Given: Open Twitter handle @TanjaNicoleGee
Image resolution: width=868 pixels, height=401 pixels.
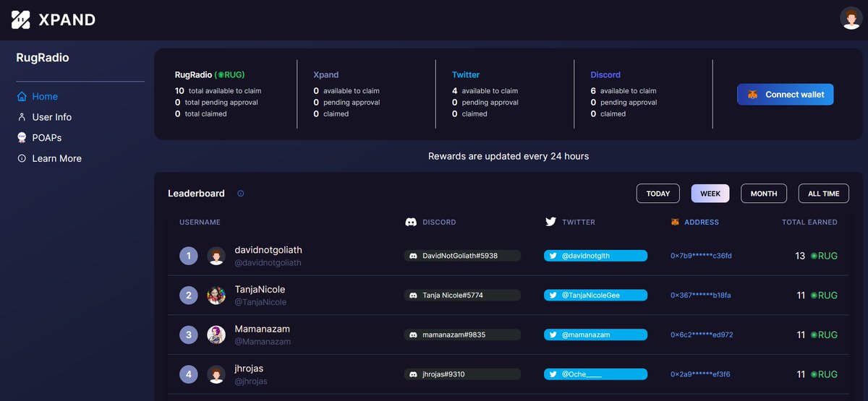Looking at the screenshot, I should pyautogui.click(x=596, y=296).
